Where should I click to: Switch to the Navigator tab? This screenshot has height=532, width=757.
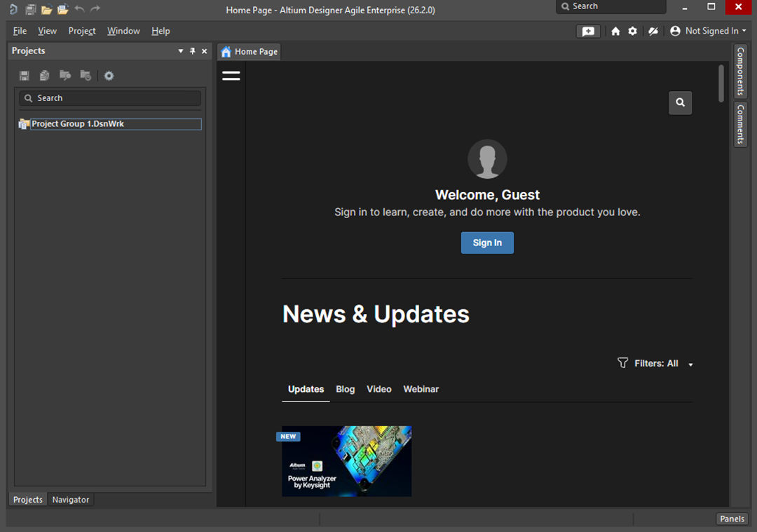(71, 500)
